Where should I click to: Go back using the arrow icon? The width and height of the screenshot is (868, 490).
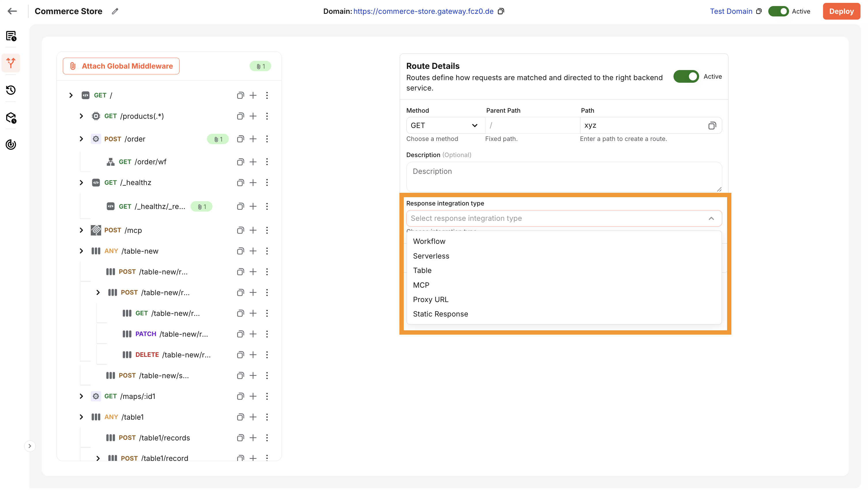tap(12, 11)
